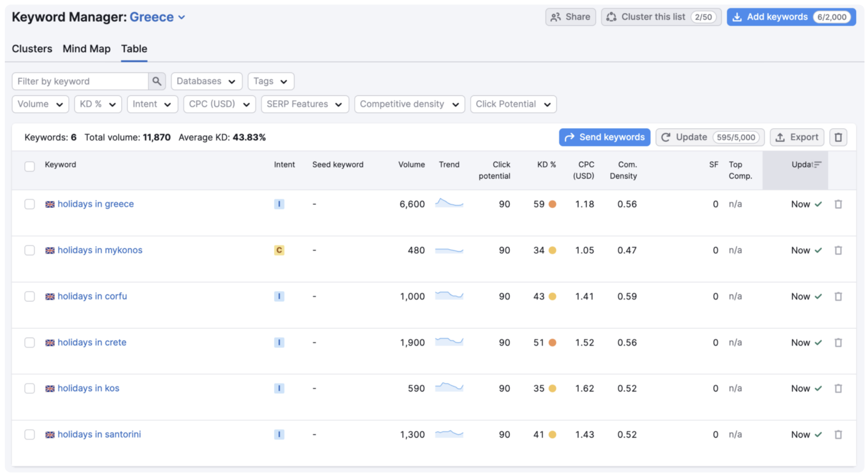Click the bulk delete trash icon beside Export
This screenshot has width=868, height=476.
(838, 137)
